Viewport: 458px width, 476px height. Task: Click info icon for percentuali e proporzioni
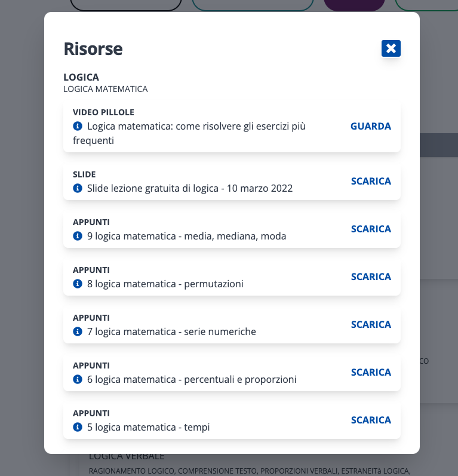(78, 380)
